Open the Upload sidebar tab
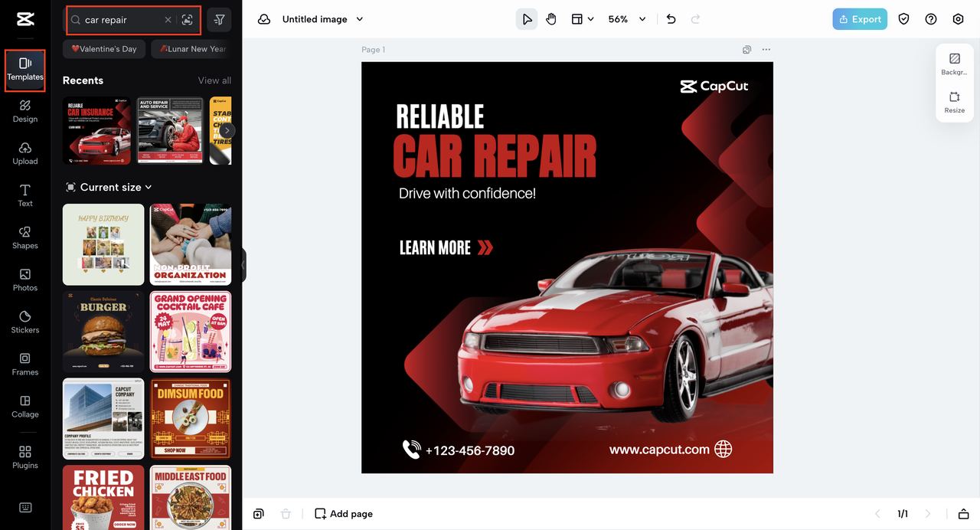The width and height of the screenshot is (980, 530). (25, 153)
